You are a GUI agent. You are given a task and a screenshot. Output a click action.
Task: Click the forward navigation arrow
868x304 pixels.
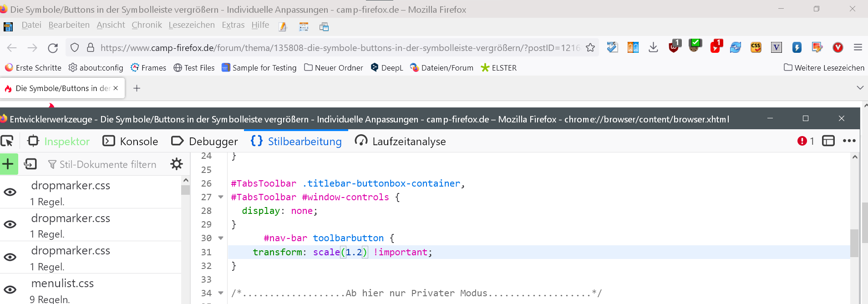(32, 48)
